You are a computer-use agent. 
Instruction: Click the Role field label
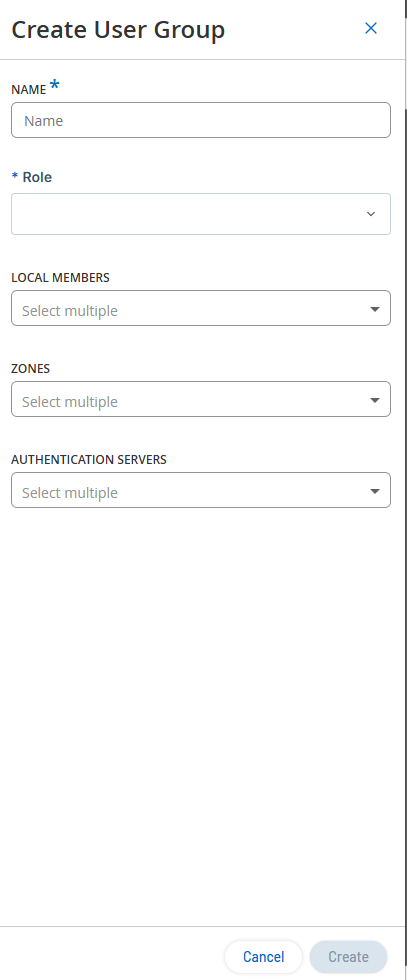pos(37,178)
